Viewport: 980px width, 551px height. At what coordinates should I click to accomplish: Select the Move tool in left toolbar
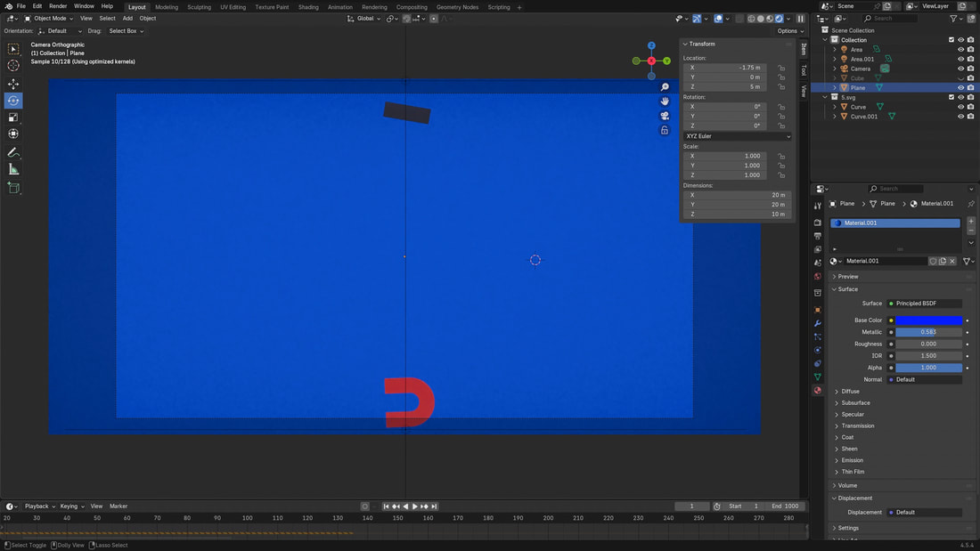pos(13,84)
